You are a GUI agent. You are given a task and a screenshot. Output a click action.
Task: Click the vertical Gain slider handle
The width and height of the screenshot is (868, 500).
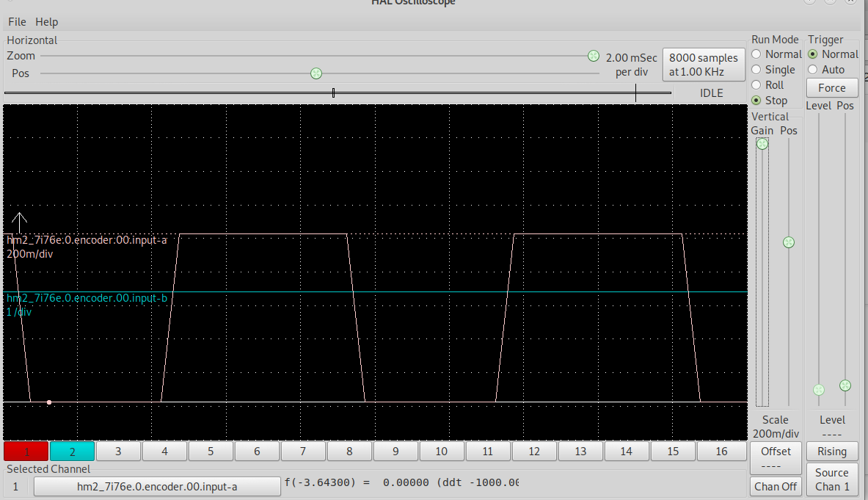pyautogui.click(x=762, y=144)
